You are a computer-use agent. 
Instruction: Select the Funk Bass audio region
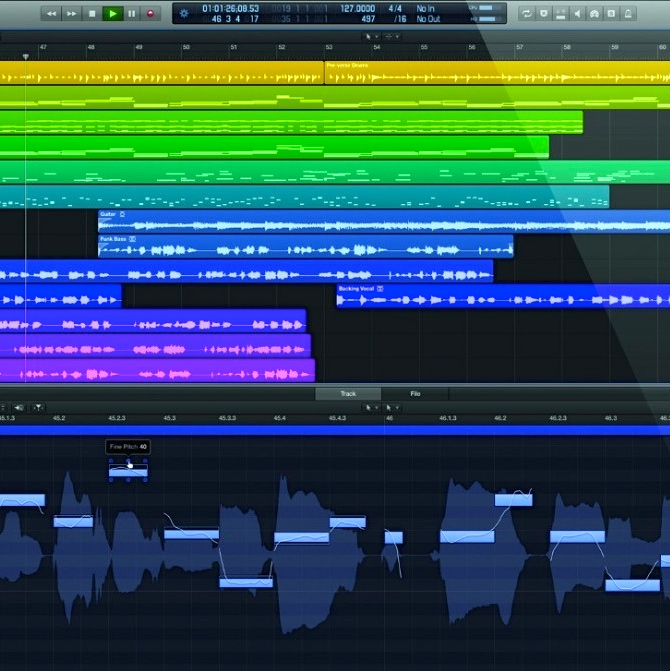(x=305, y=246)
